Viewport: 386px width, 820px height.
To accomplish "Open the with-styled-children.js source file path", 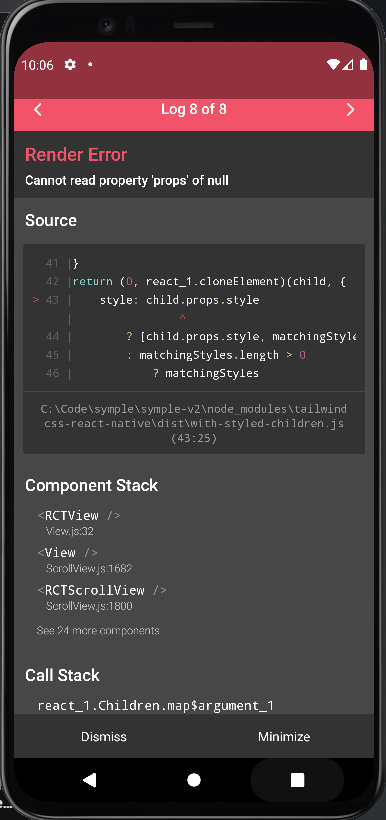I will (194, 423).
